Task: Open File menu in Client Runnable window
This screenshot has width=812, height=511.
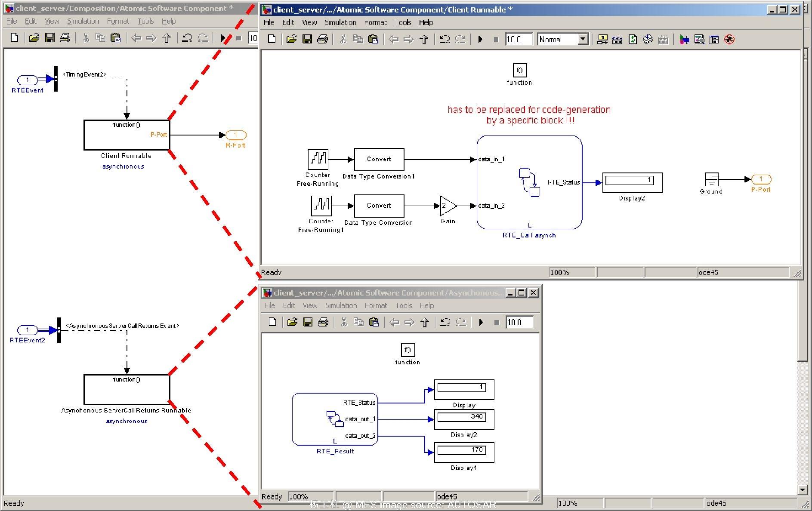Action: [269, 22]
